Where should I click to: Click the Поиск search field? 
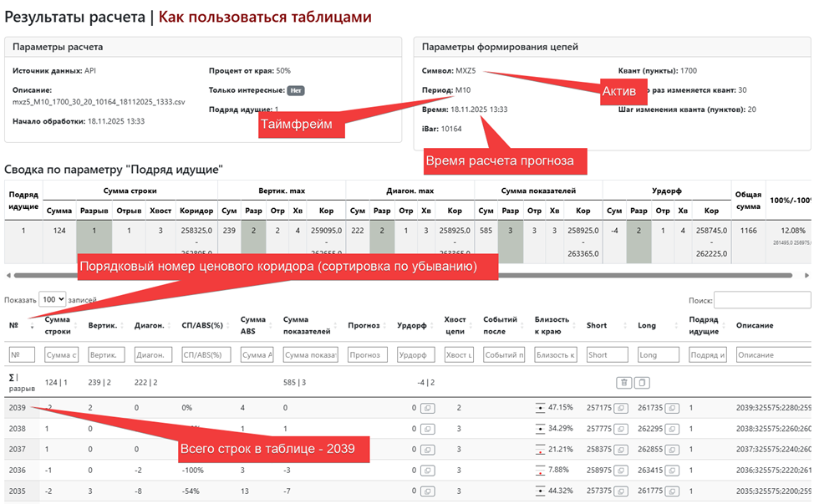coord(761,299)
